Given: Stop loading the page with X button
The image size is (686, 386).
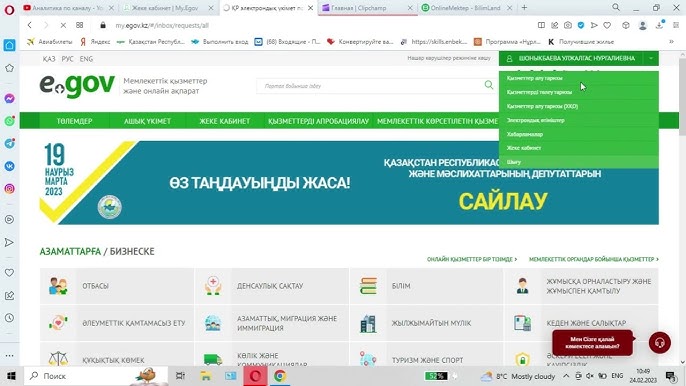Looking at the screenshot, I should pyautogui.click(x=63, y=25).
